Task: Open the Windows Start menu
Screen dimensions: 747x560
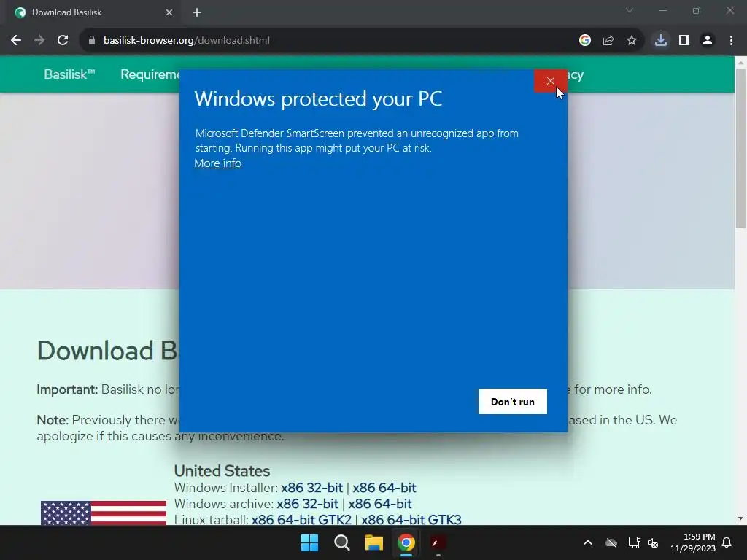Action: click(309, 542)
